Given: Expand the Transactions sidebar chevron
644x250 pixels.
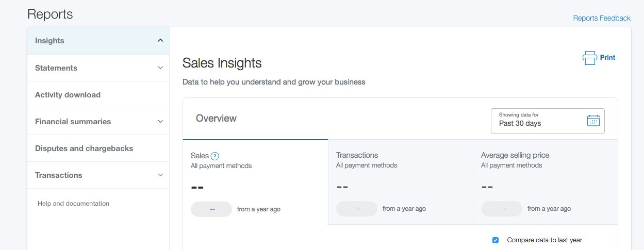Looking at the screenshot, I should point(160,175).
